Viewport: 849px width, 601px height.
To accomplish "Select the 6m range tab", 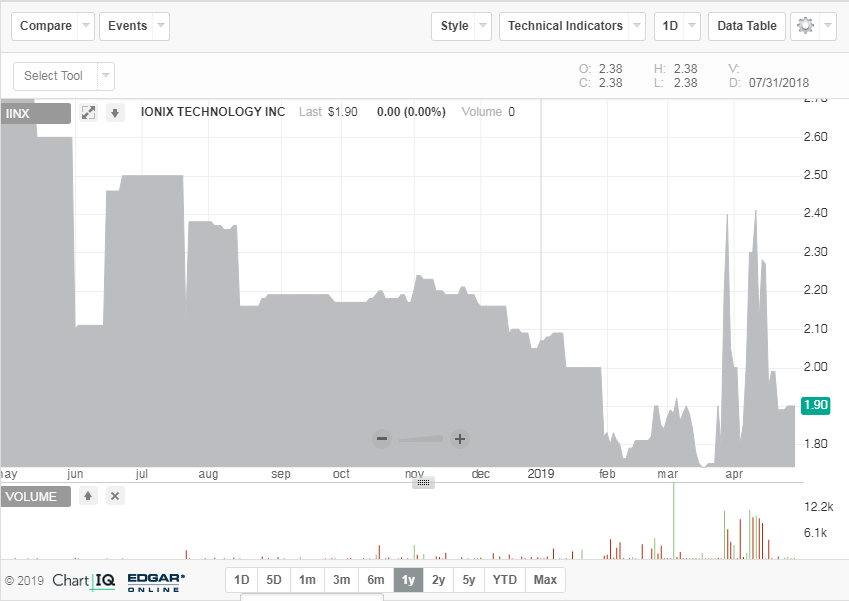I will (x=376, y=580).
